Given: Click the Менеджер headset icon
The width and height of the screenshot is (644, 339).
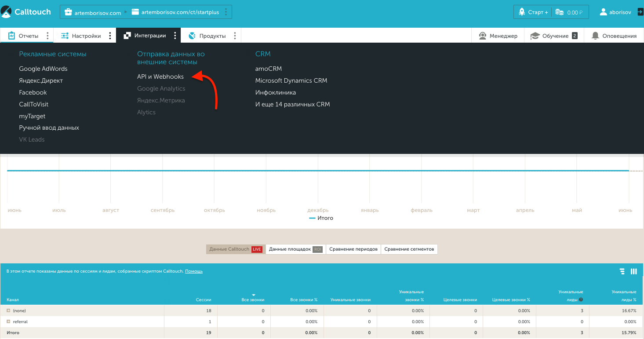Looking at the screenshot, I should point(483,36).
